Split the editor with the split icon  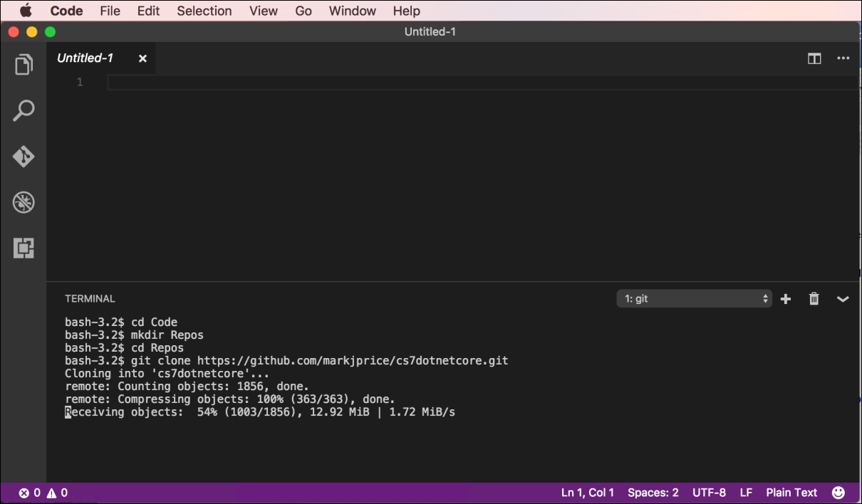[814, 58]
